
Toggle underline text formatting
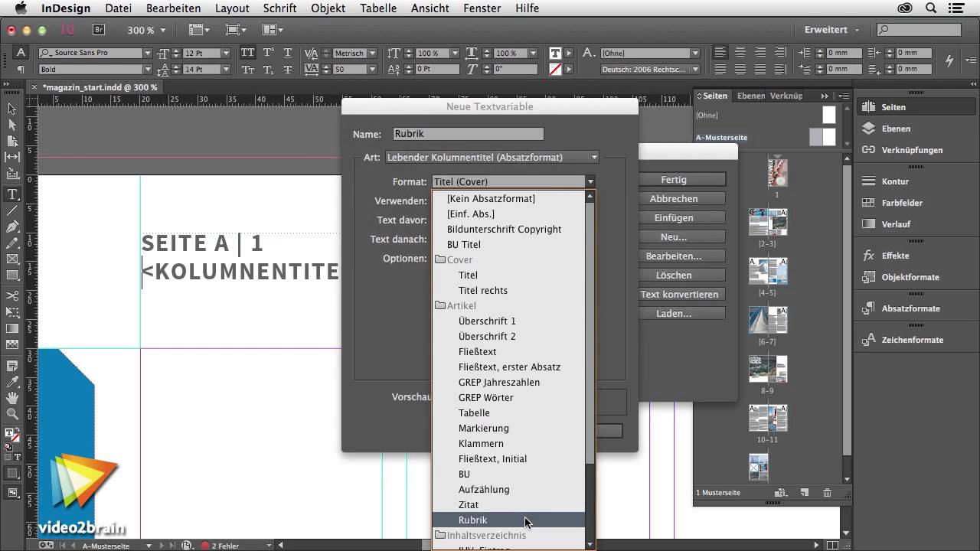[x=288, y=53]
